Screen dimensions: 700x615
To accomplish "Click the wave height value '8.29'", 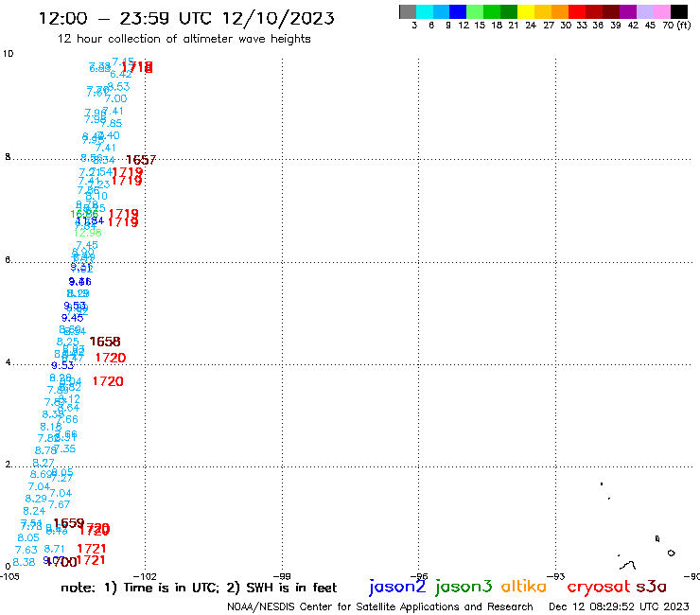I will (36, 499).
